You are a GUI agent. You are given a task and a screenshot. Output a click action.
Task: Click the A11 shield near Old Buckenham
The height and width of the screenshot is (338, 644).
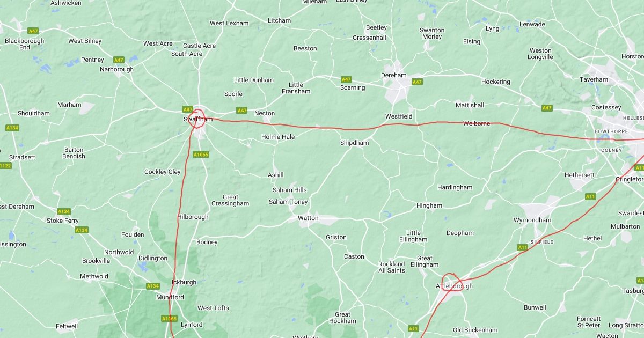click(413, 329)
